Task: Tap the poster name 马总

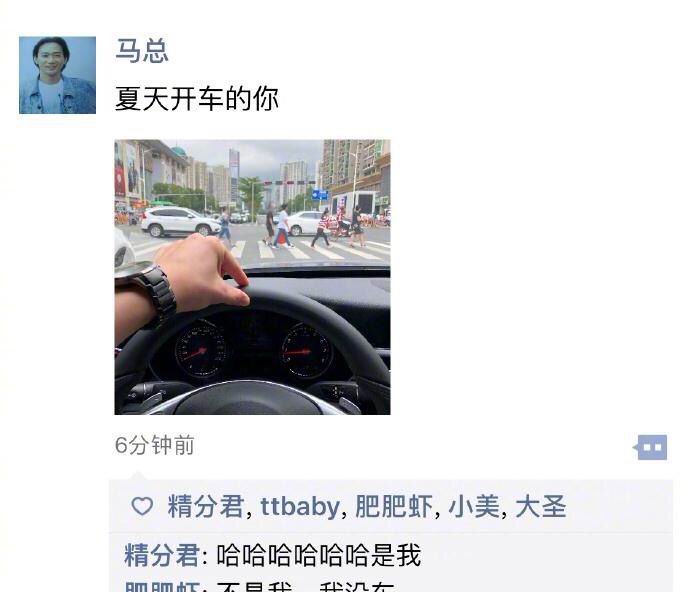Action: click(x=142, y=51)
